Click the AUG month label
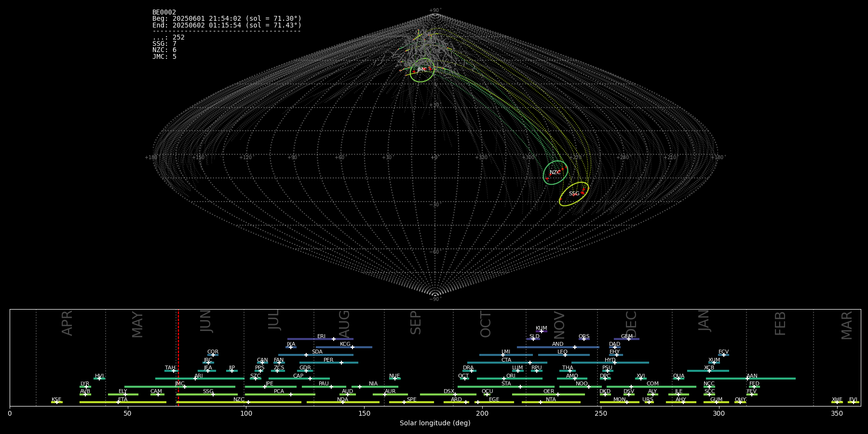Screen dimensions: 868x434 point(344,324)
